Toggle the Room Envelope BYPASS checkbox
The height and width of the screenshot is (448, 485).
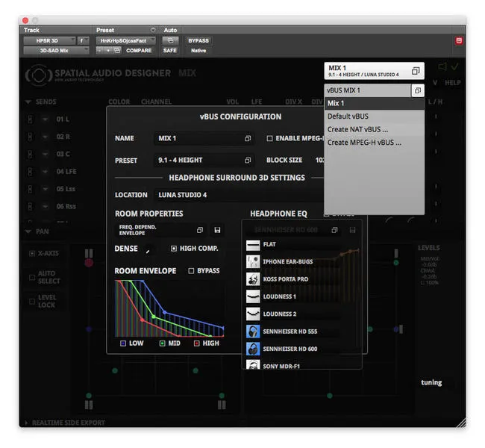click(191, 271)
